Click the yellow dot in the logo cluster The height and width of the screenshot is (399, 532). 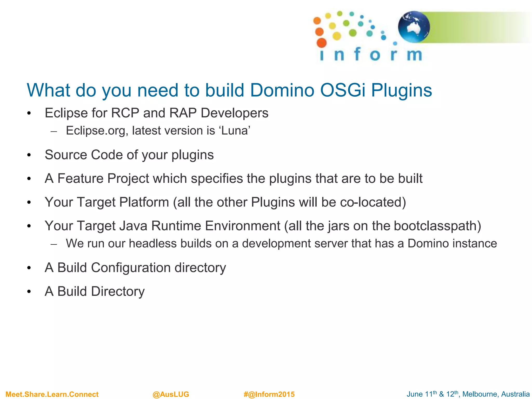click(x=337, y=36)
